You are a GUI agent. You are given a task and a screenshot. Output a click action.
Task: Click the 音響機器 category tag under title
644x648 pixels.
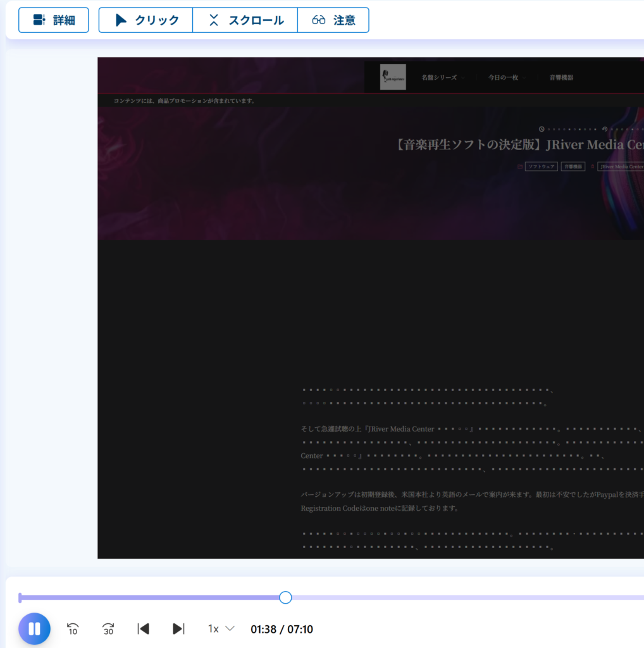tap(572, 166)
